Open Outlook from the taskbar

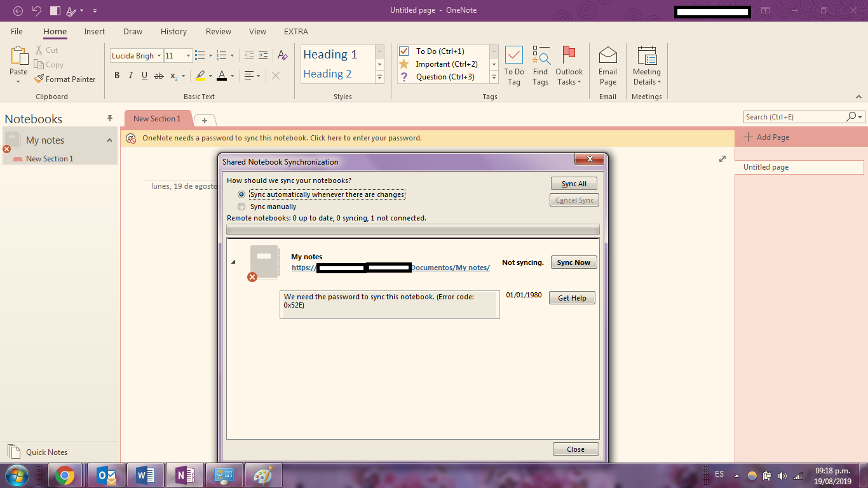105,475
